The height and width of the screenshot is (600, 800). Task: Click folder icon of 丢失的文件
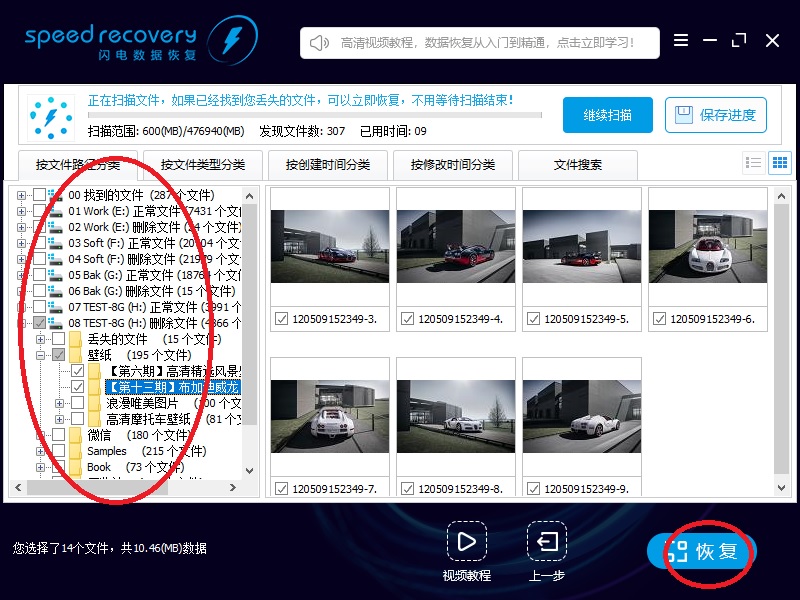click(x=76, y=339)
